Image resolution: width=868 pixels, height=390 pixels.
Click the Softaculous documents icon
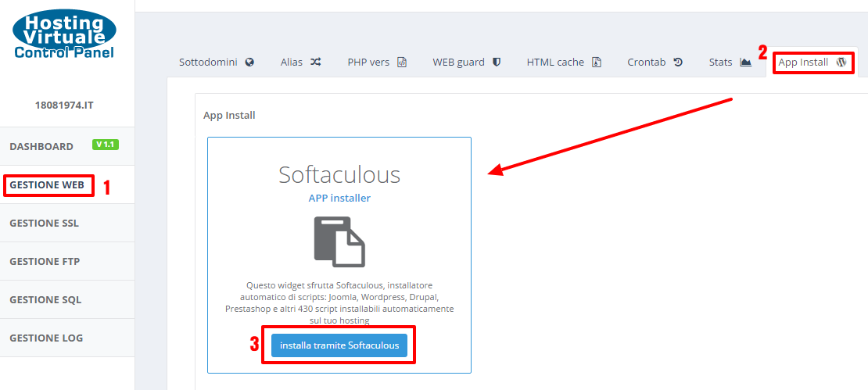pos(339,242)
